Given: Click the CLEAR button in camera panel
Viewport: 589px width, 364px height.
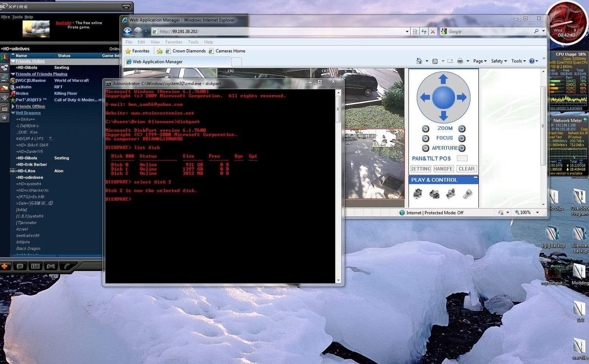Looking at the screenshot, I should tap(466, 169).
